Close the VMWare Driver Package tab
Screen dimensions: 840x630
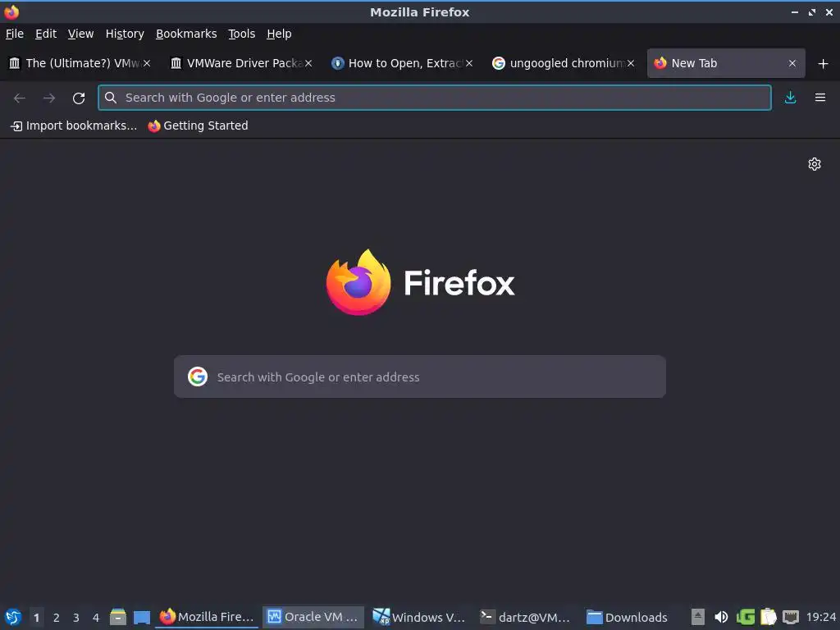tap(308, 63)
